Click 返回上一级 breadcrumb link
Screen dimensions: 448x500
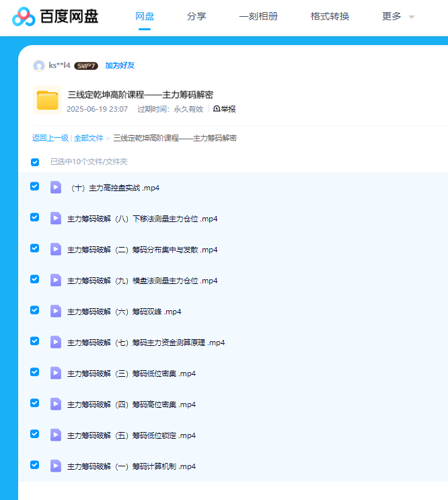coord(50,138)
